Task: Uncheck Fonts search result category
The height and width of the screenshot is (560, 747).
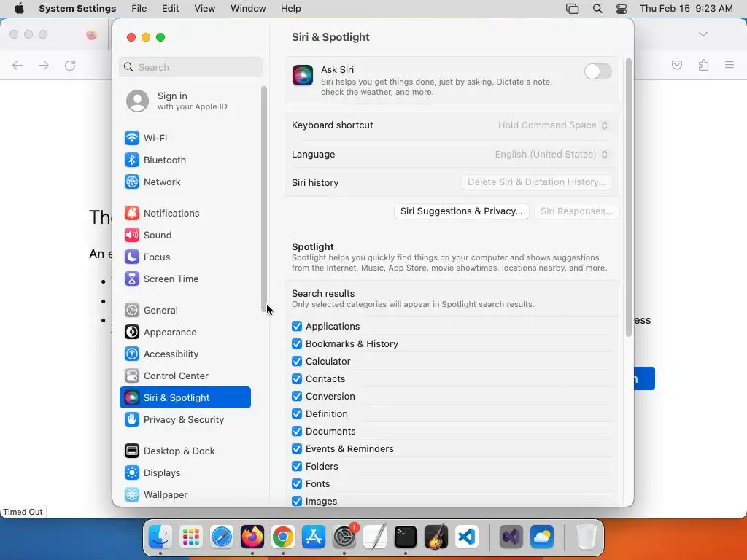Action: pyautogui.click(x=297, y=484)
